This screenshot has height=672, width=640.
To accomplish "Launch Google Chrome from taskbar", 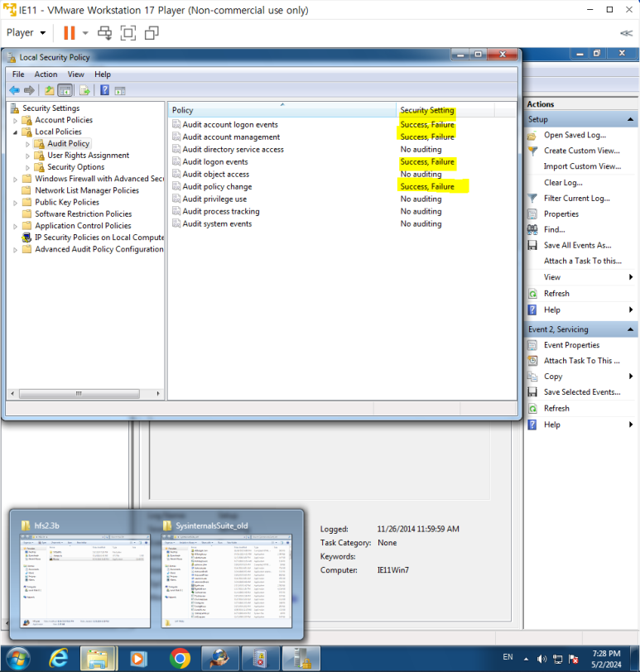I will point(180,658).
